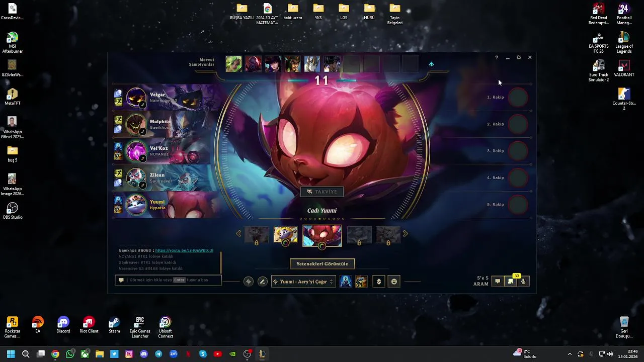Click 'Yetenekleri Görüntüle' button
Viewport: 644px width, 362px height.
[323, 264]
